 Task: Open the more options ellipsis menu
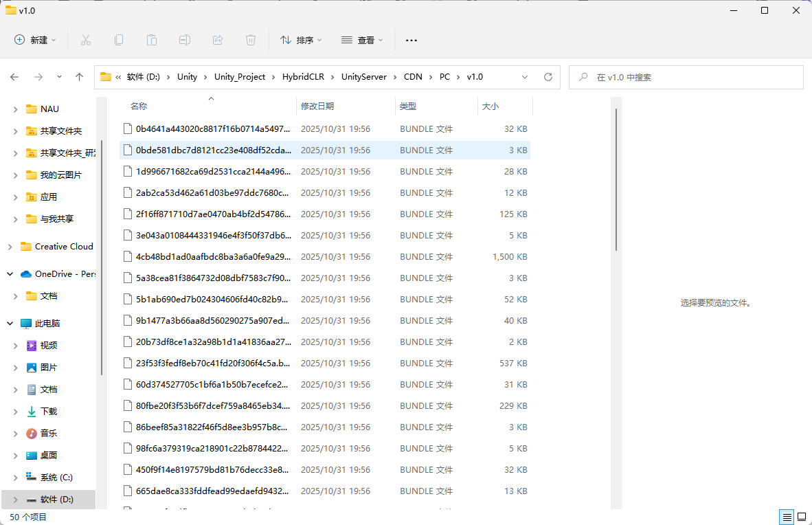click(411, 40)
